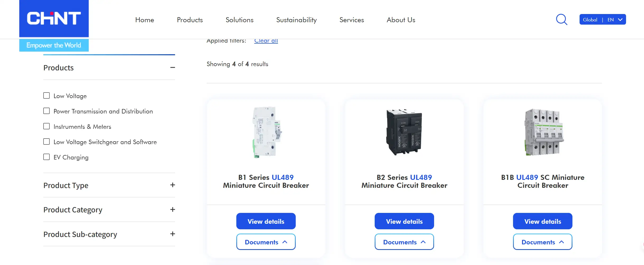Screen dimensions: 644x265
Task: View details of B2 Series UL489
Action: tap(404, 221)
